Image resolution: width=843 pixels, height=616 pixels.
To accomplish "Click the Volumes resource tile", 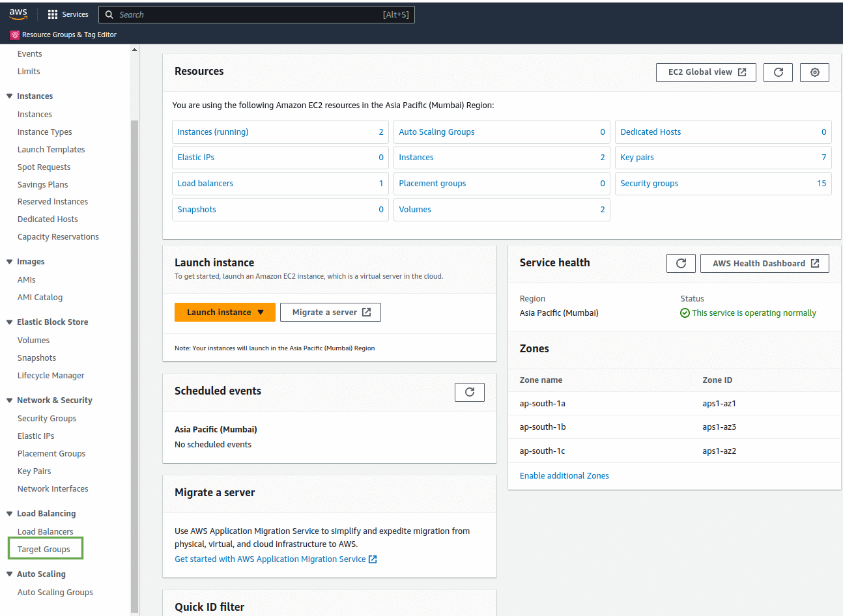I will pyautogui.click(x=502, y=210).
